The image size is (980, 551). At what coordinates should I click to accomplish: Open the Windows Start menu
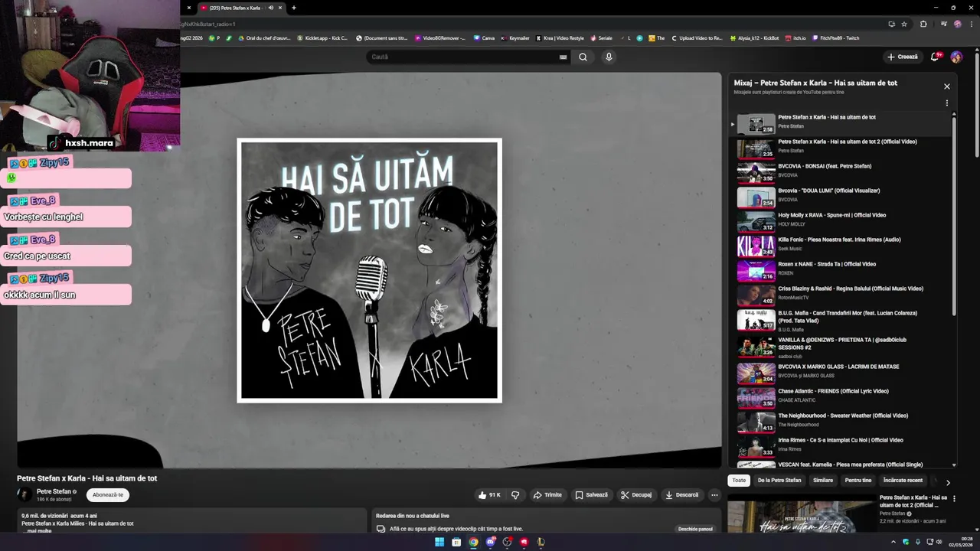click(439, 542)
